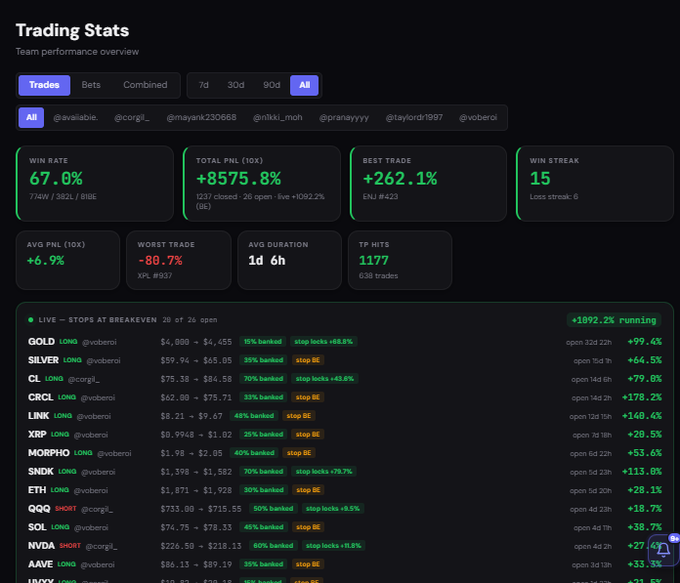680x583 pixels.
Task: Filter by trader @n1kki_moh
Action: [278, 118]
